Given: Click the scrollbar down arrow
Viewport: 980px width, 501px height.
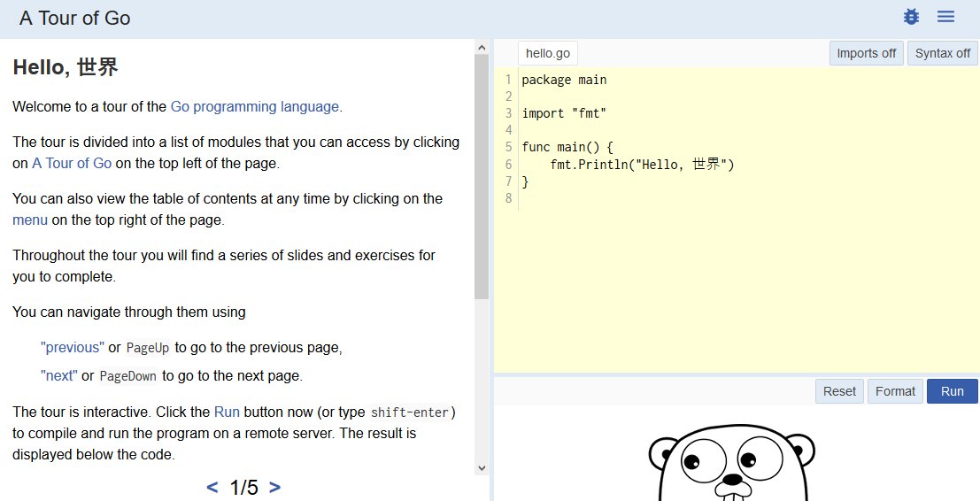Looking at the screenshot, I should tap(482, 467).
